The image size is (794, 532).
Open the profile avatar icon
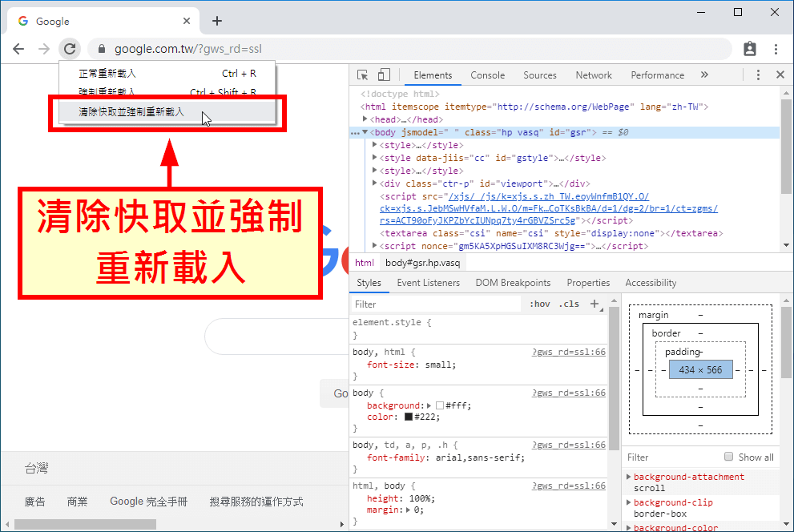click(749, 49)
